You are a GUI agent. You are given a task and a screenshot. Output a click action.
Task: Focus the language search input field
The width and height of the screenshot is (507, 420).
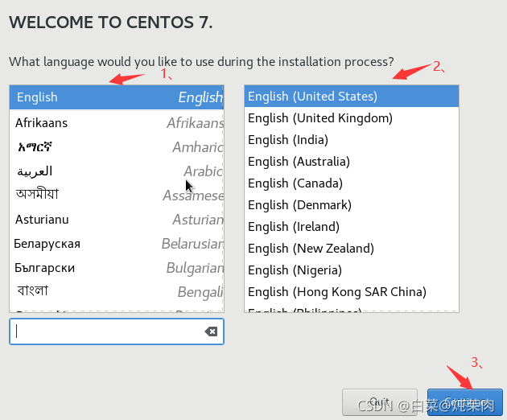[117, 331]
